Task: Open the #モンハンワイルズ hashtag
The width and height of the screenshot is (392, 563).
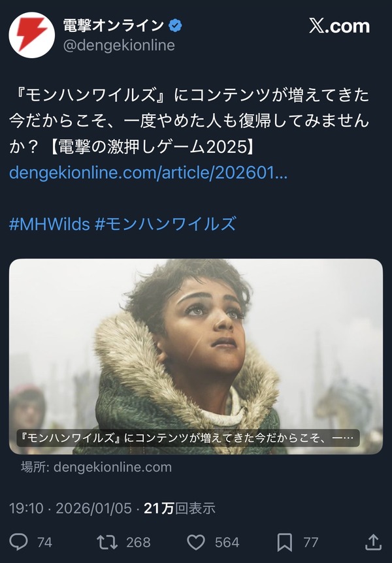Action: coord(166,224)
